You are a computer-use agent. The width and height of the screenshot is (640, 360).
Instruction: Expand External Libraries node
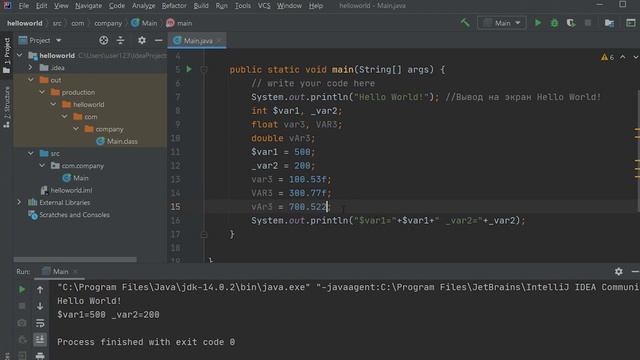(19, 202)
